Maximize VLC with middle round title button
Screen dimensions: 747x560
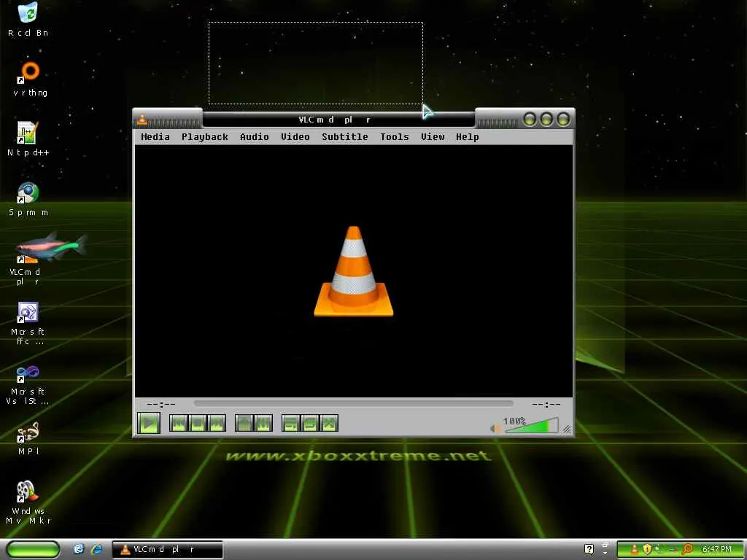point(546,119)
